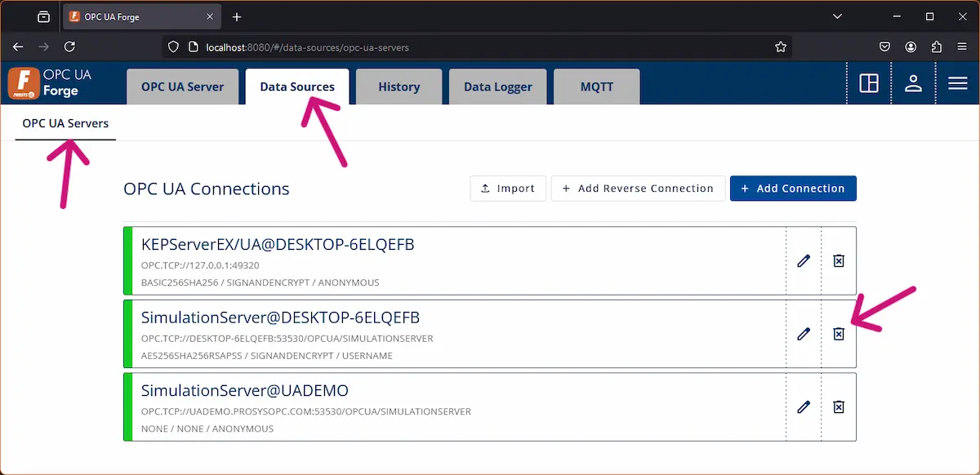Screen dimensions: 980x475
Task: Open the browser tab manager icon
Action: (43, 16)
